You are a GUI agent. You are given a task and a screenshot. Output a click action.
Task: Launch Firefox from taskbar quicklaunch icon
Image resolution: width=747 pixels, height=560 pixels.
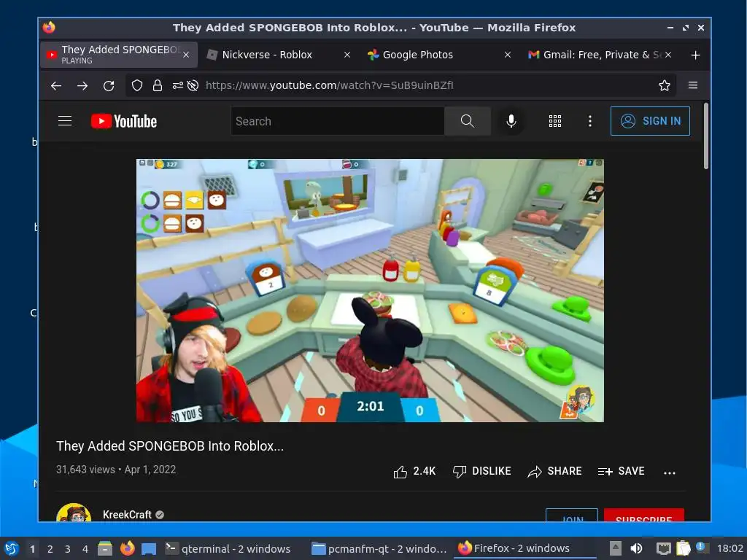[x=127, y=548]
